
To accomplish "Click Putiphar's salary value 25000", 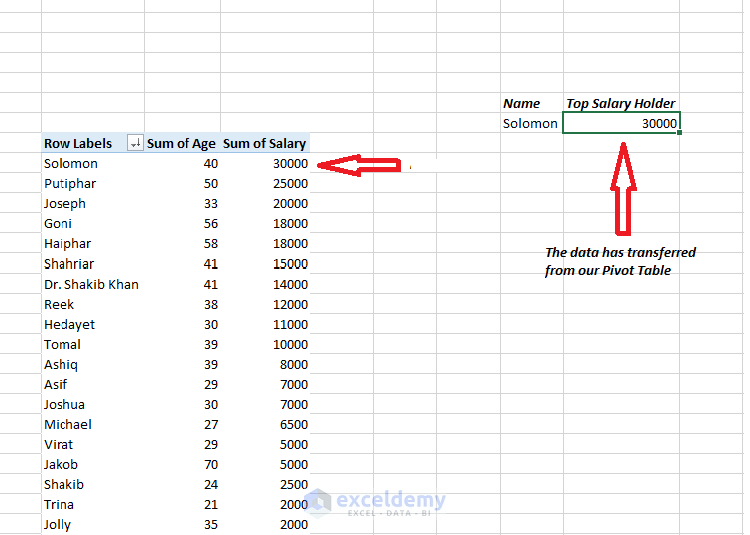I will click(290, 184).
